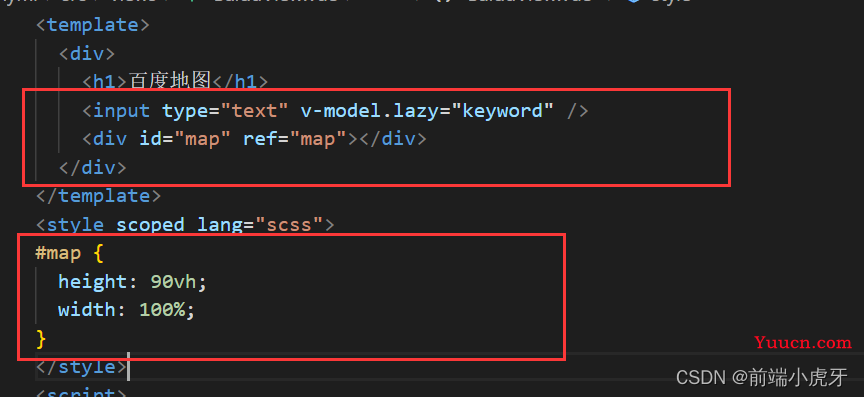The width and height of the screenshot is (864, 397).
Task: Click the opening template tag
Action: 93,25
